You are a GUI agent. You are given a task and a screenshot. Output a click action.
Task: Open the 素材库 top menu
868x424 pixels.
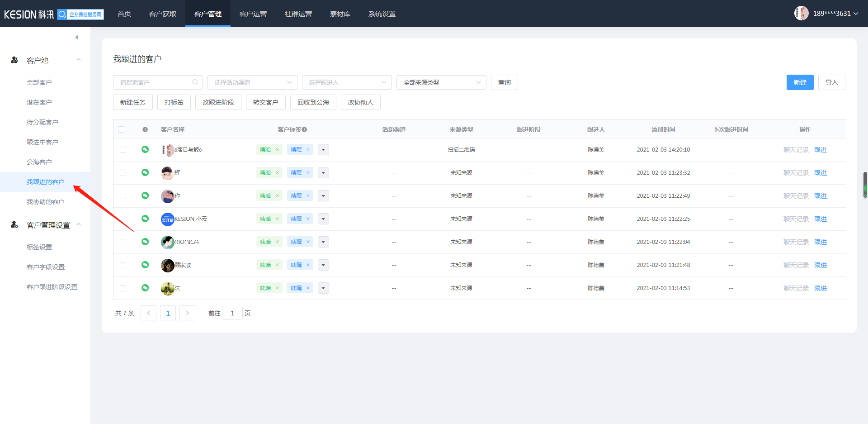tap(340, 14)
